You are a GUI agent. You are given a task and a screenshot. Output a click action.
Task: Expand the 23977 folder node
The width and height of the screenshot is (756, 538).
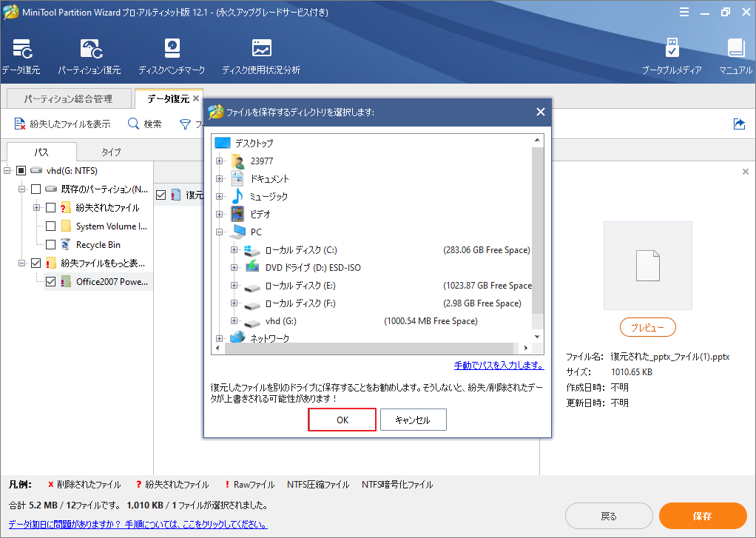(217, 160)
